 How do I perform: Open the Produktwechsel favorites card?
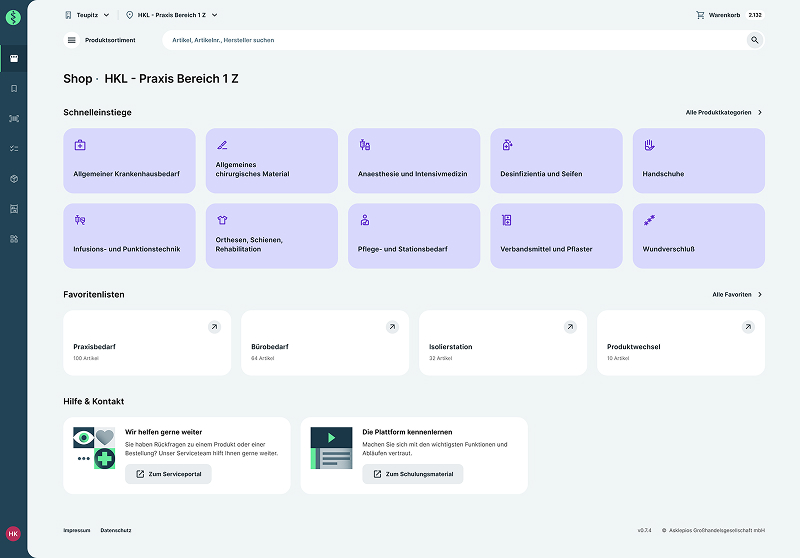tap(681, 343)
